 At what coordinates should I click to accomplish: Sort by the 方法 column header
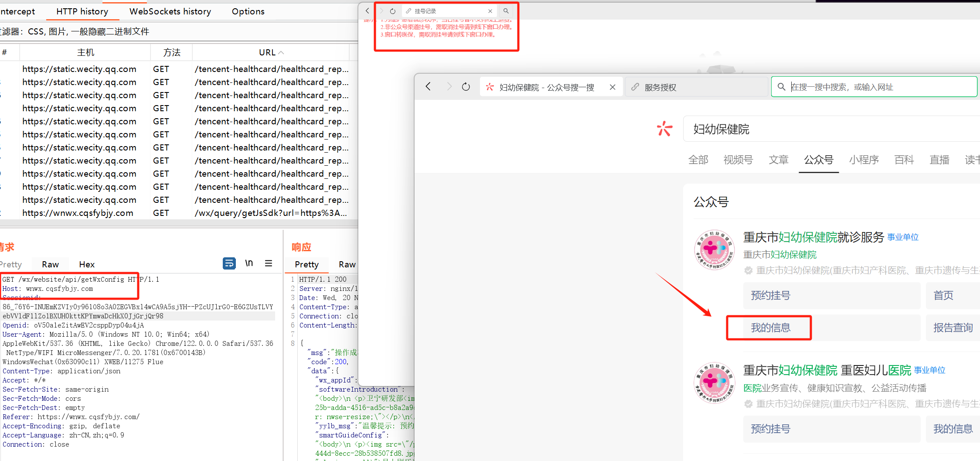tap(172, 52)
